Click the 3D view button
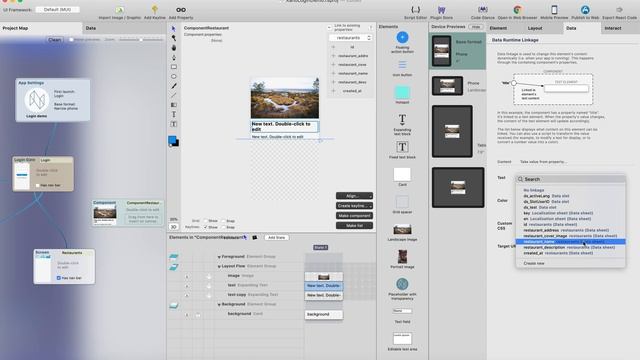Screen dimensions: 640x360 tap(173, 227)
